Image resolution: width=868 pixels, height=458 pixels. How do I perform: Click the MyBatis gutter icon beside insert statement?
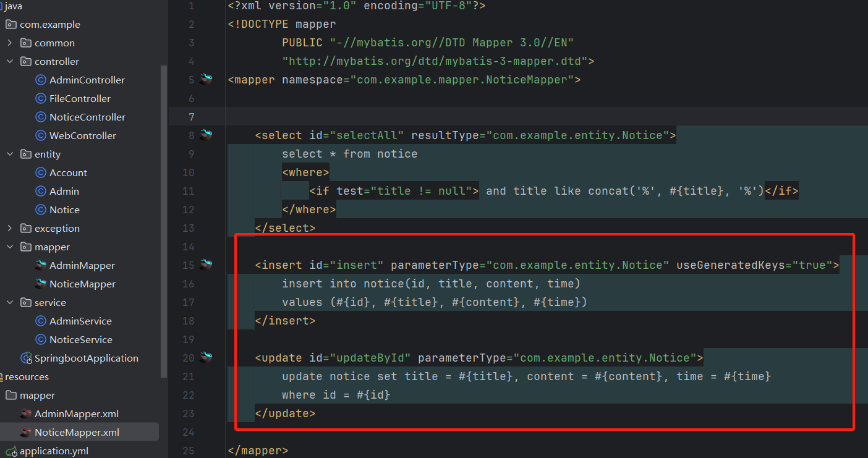(x=206, y=265)
